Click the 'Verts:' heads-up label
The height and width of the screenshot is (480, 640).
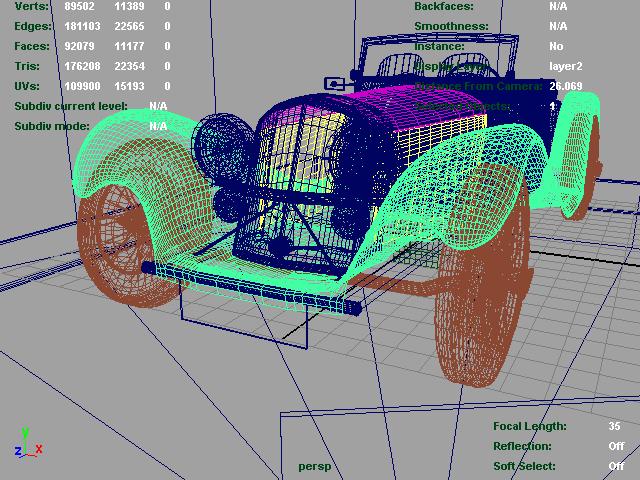click(31, 6)
